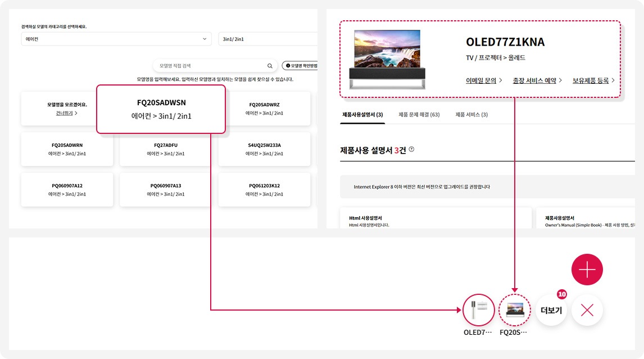Screen dimensions: 644x359
Task: Switch to the 제품 문제 해결 (63) tab
Action: pos(419,115)
